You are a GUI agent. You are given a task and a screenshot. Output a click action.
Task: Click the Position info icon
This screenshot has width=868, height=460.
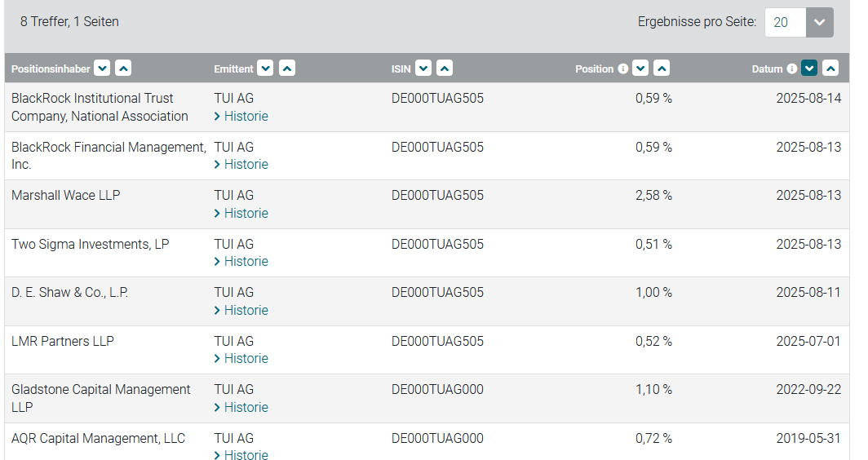tap(623, 69)
